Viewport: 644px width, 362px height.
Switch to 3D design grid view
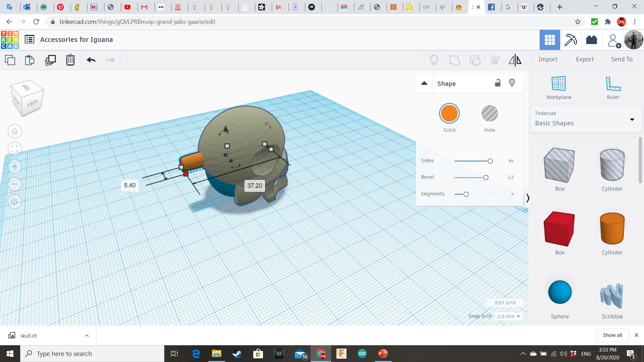click(550, 40)
